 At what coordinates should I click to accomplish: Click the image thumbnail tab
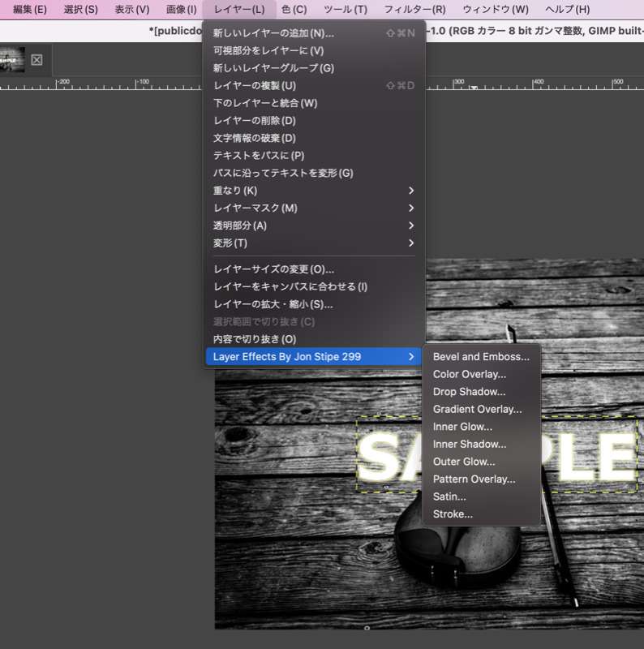pyautogui.click(x=12, y=60)
